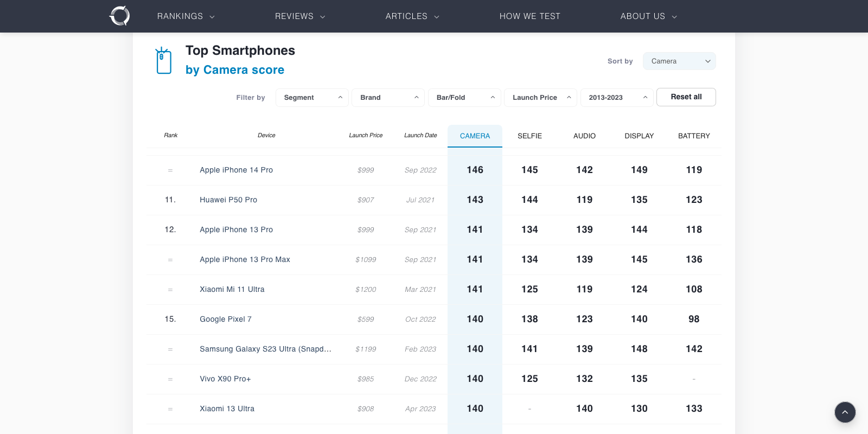Image resolution: width=868 pixels, height=434 pixels.
Task: Click the Launch Price column header
Action: click(366, 135)
